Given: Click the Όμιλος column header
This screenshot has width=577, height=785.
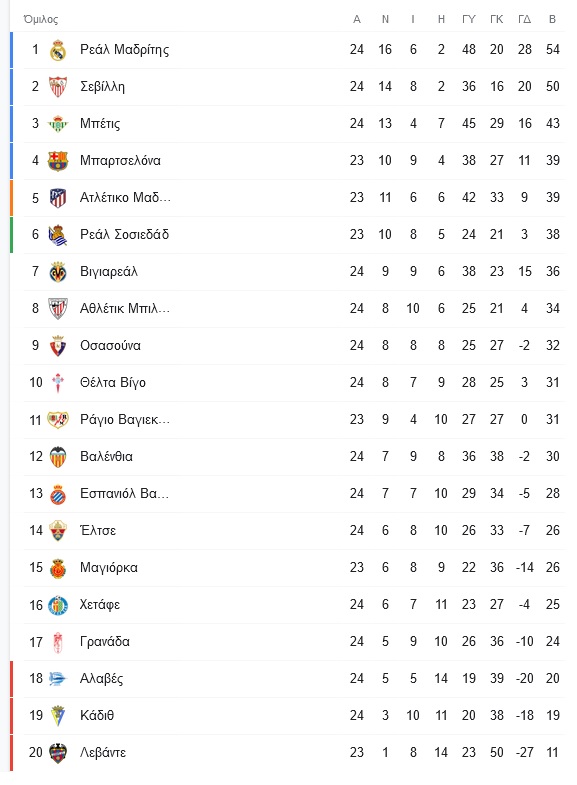Looking at the screenshot, I should coord(41,20).
